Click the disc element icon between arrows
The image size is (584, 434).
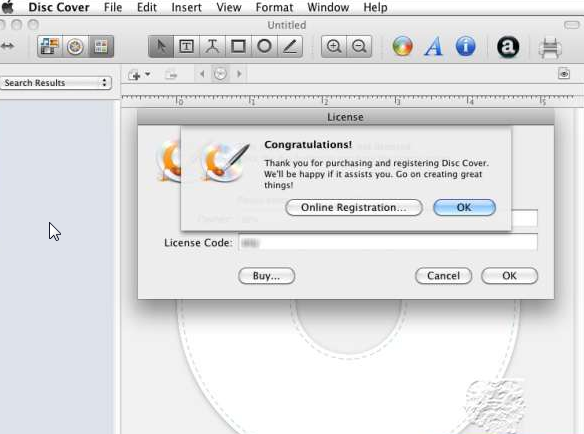point(220,74)
